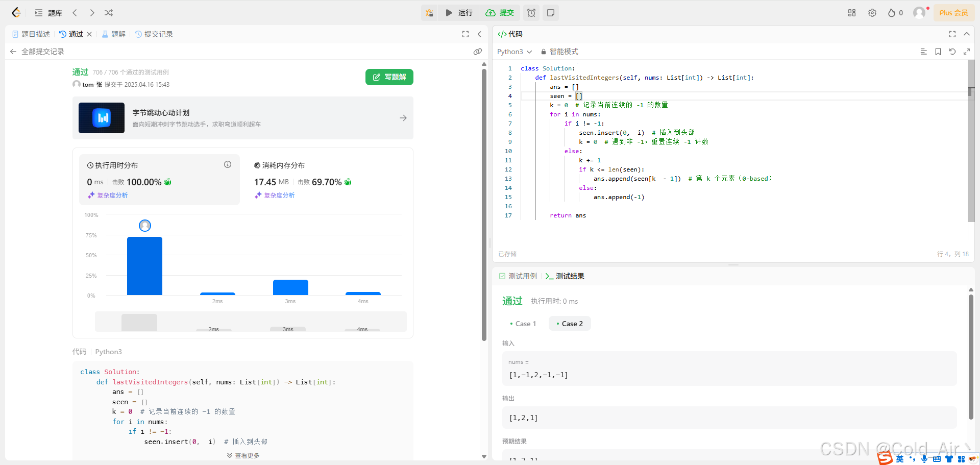
Task: Show runtime distribution info icon
Action: [x=228, y=164]
